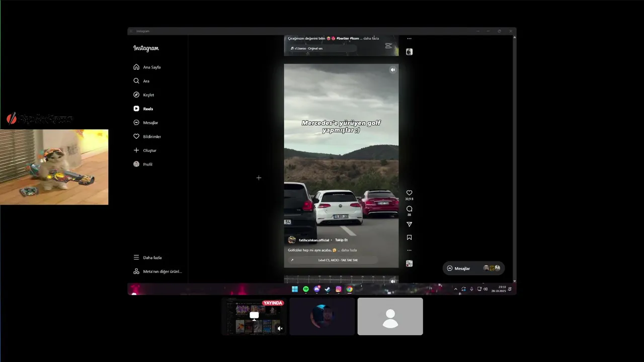Click the golf reel video to pause
The width and height of the screenshot is (644, 362).
click(x=341, y=166)
